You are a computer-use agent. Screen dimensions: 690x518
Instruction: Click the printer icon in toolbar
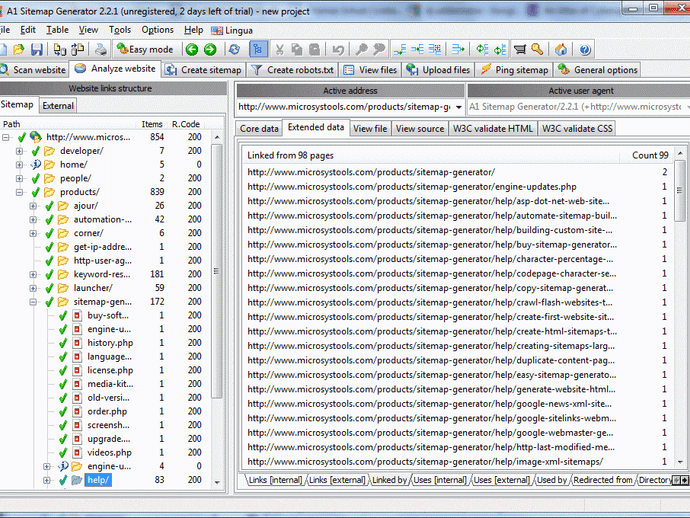click(x=101, y=49)
